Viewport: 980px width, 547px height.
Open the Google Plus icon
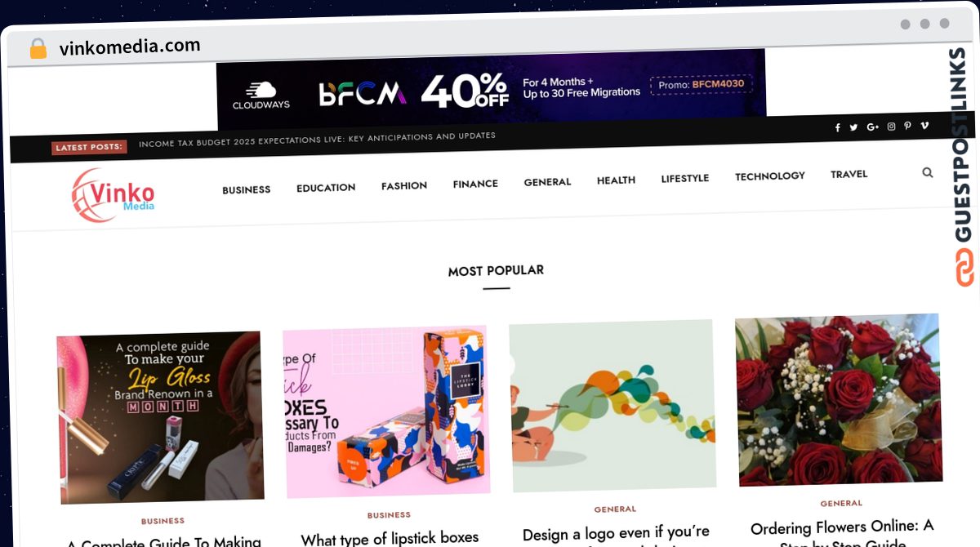[x=872, y=127]
